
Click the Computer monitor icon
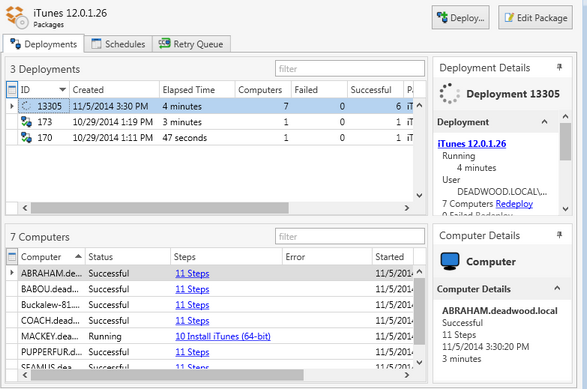click(450, 261)
